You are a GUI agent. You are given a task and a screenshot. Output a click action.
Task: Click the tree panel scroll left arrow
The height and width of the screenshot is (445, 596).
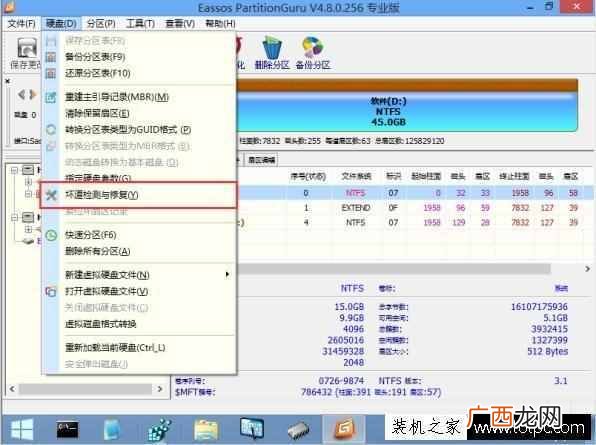coord(12,389)
